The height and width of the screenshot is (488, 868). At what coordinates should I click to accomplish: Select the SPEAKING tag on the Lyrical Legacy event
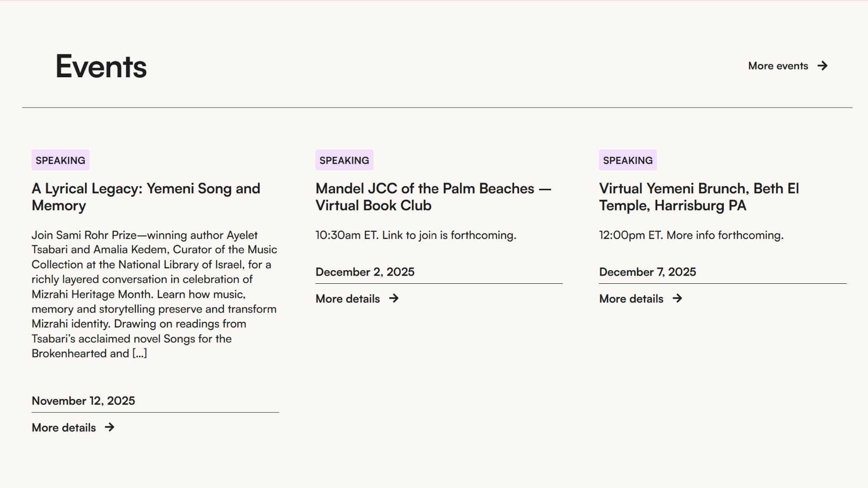pos(61,160)
